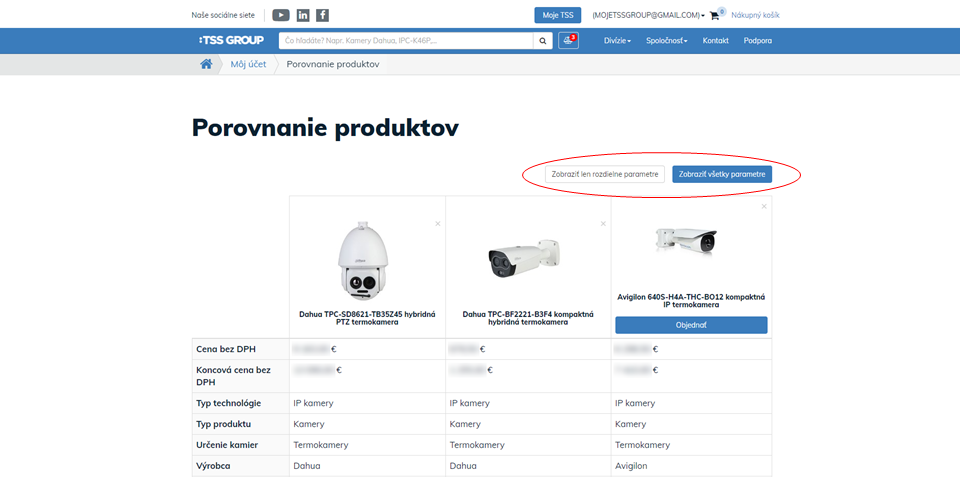This screenshot has width=960, height=480.
Task: Show all parameters button
Action: [722, 174]
